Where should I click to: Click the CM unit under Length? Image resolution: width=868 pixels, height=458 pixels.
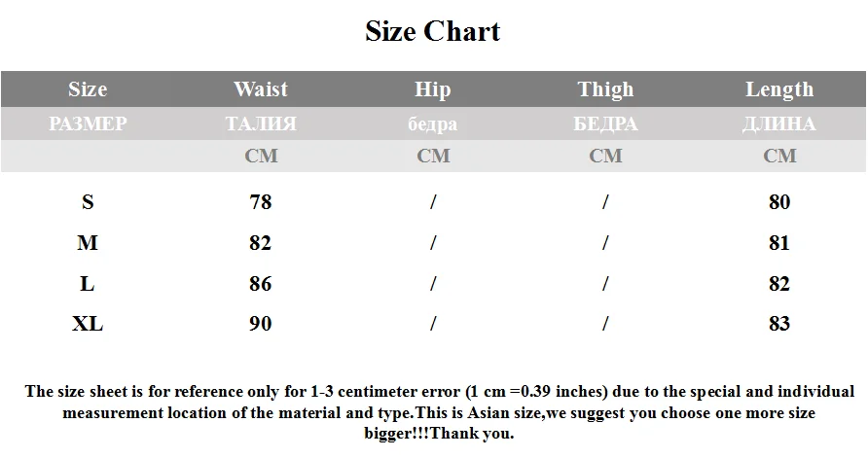coord(779,156)
